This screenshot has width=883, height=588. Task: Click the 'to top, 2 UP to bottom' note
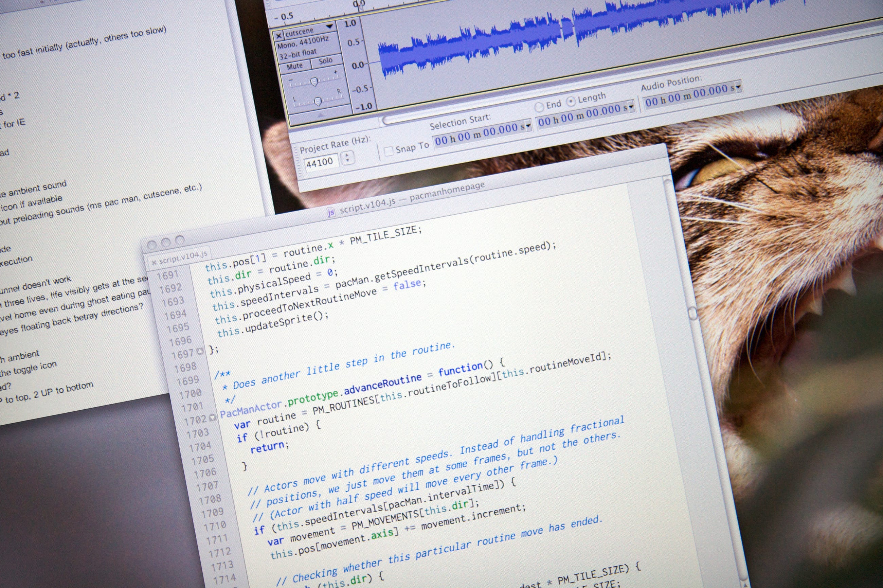(x=49, y=393)
